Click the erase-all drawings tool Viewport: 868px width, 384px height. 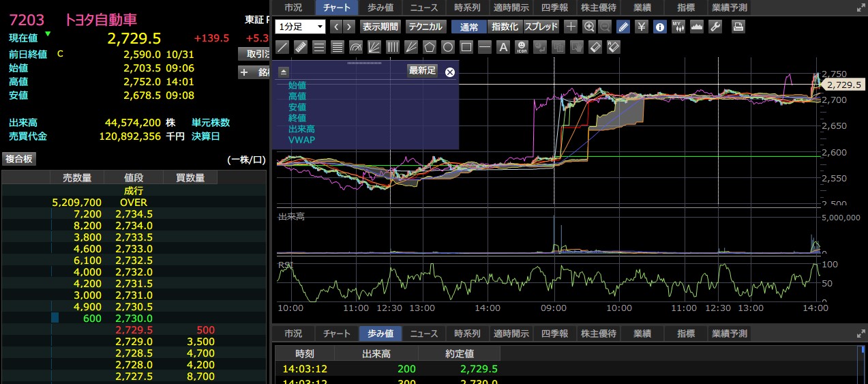[x=614, y=47]
